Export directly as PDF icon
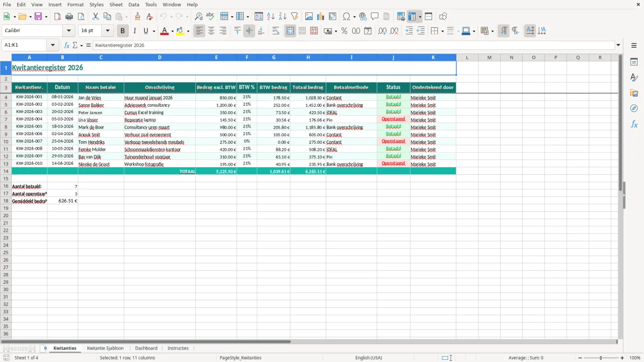Screen dimensions: 644x362 [x=57, y=17]
